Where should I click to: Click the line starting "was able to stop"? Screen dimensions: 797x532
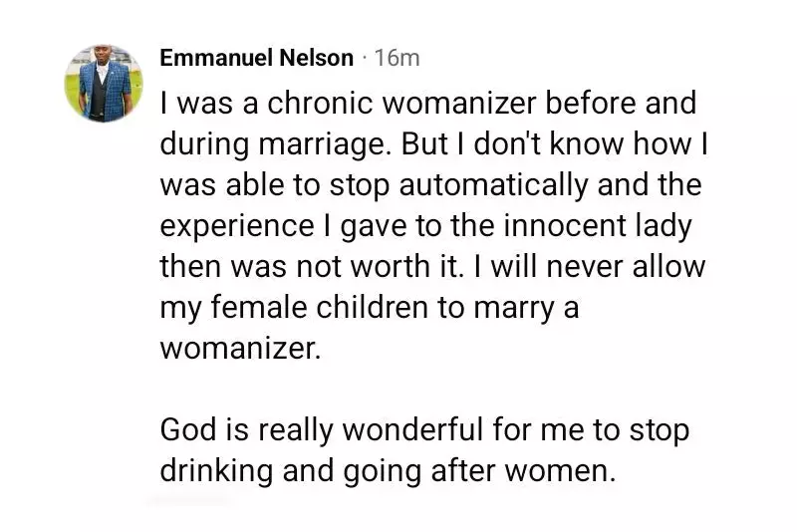tap(428, 185)
